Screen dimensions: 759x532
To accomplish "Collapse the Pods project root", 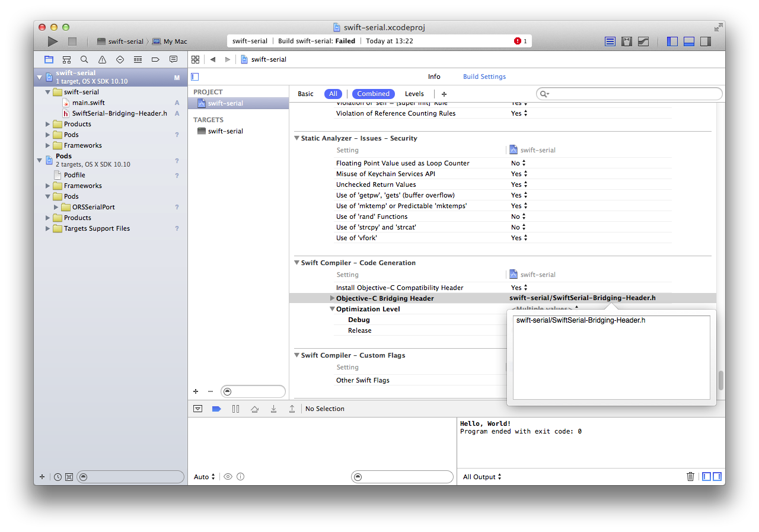I will pos(39,160).
